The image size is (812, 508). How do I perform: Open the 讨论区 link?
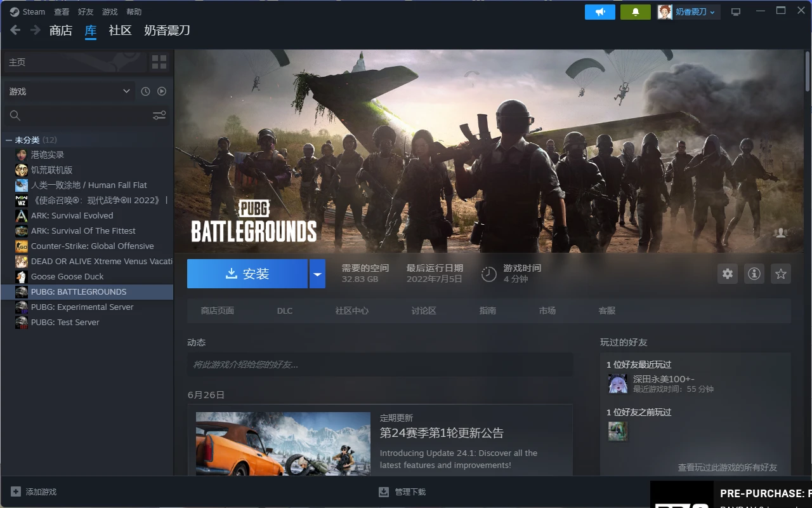(424, 311)
